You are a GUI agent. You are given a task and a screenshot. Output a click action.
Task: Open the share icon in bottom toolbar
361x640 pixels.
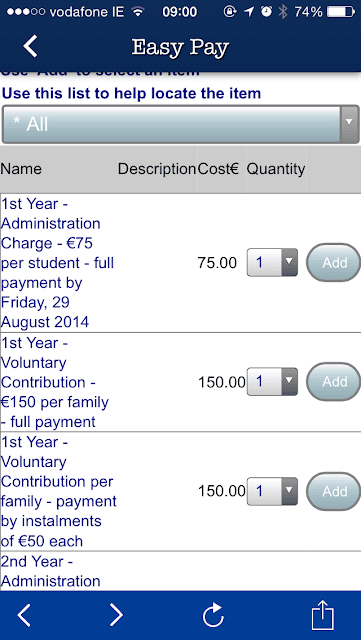[x=323, y=615]
